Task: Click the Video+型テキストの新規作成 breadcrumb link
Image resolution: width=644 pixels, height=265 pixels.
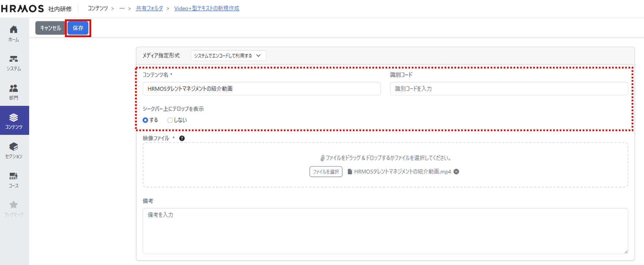Action: 207,8
